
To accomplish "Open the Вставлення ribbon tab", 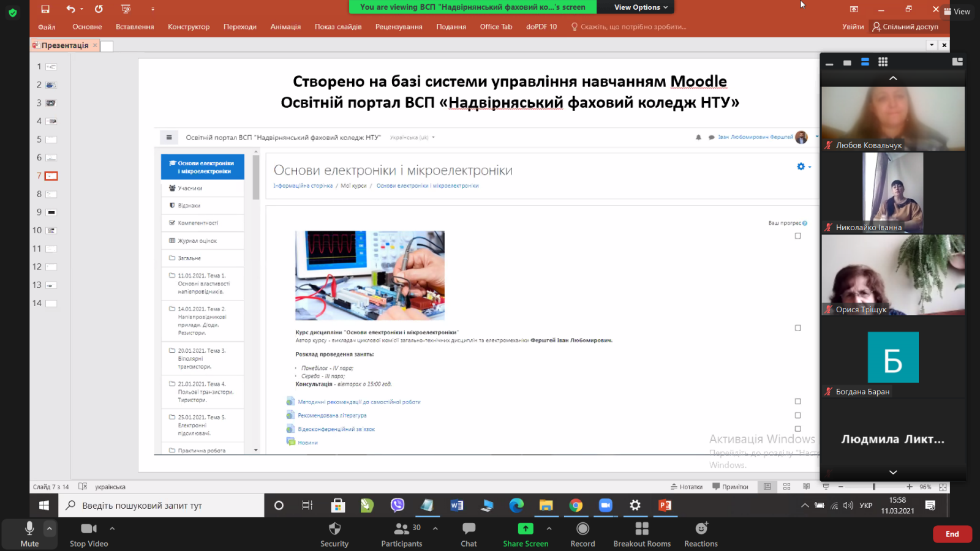I will coord(135,27).
